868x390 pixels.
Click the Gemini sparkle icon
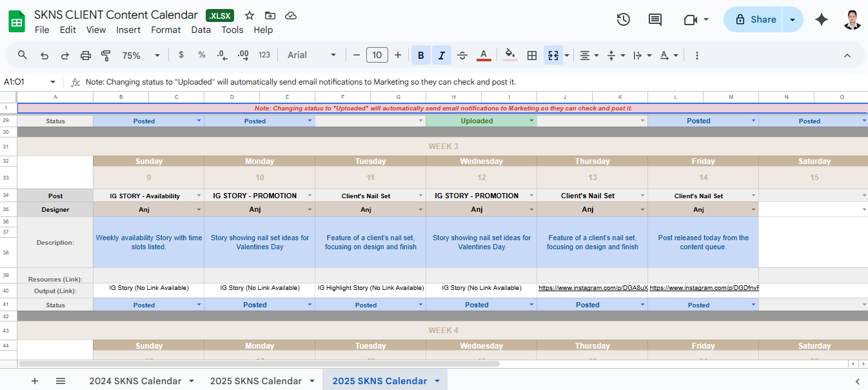822,19
